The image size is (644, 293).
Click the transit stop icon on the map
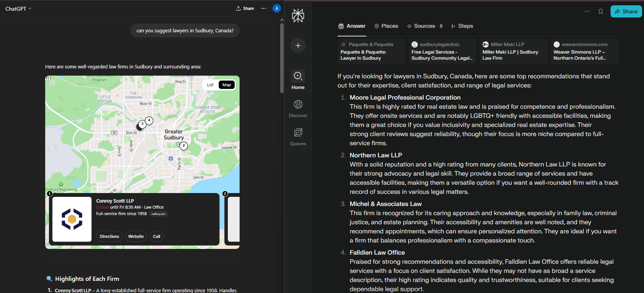tap(171, 158)
